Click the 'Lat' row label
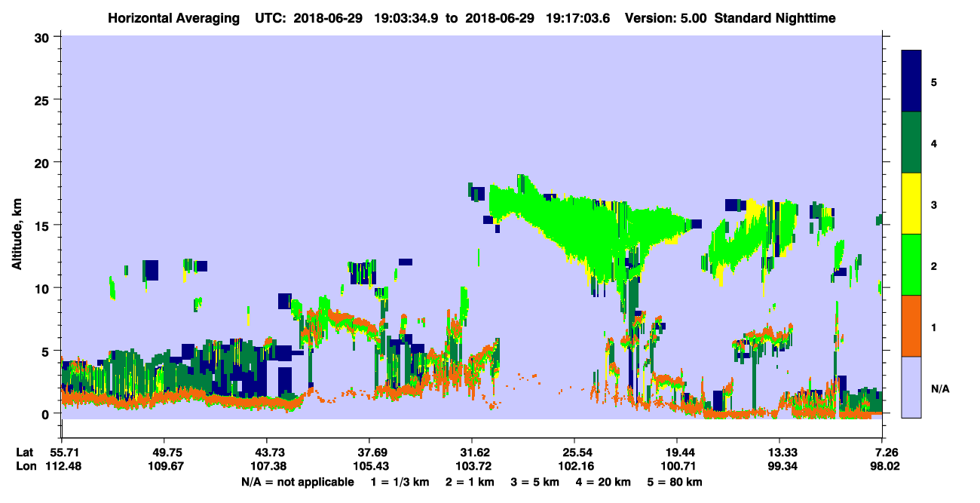 [x=25, y=452]
